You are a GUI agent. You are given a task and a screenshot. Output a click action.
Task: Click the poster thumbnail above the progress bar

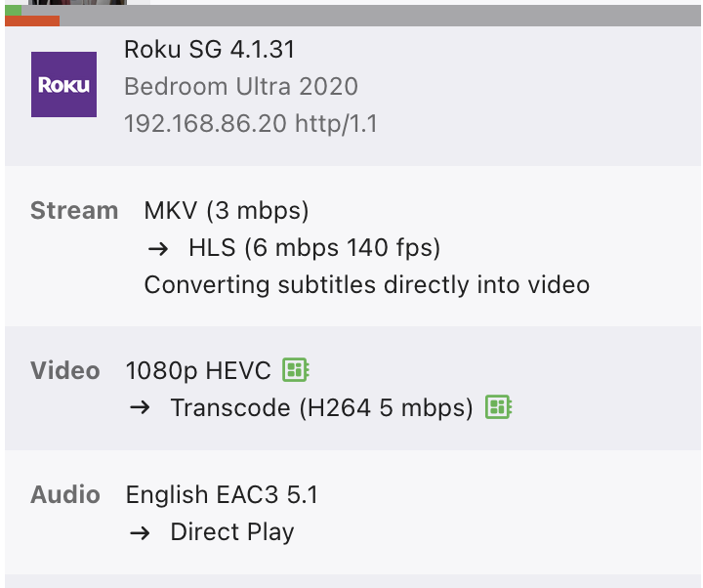click(x=78, y=3)
